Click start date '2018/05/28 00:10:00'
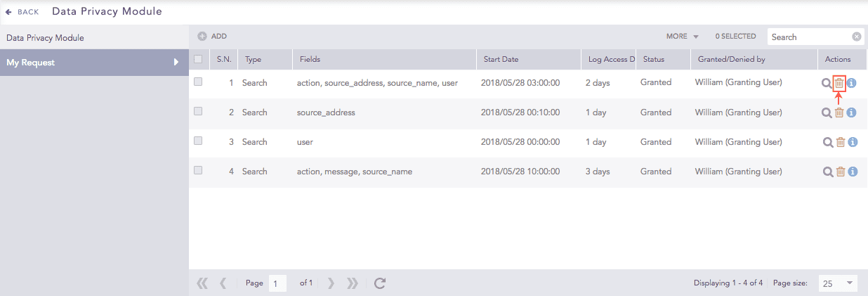868x296 pixels. (x=520, y=112)
